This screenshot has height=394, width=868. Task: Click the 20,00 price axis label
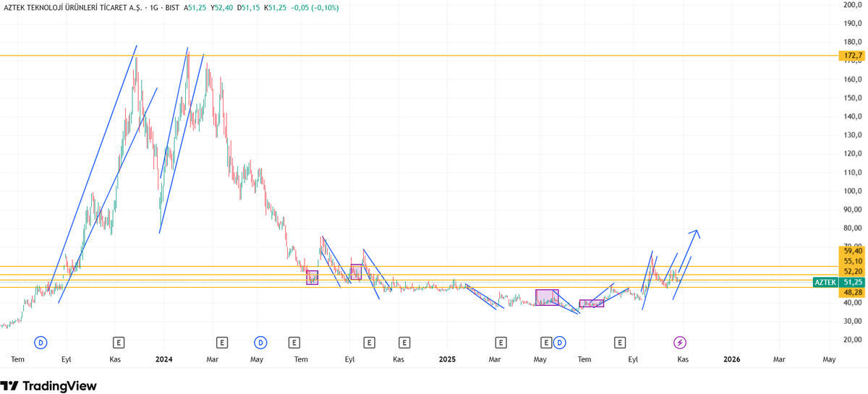point(853,340)
